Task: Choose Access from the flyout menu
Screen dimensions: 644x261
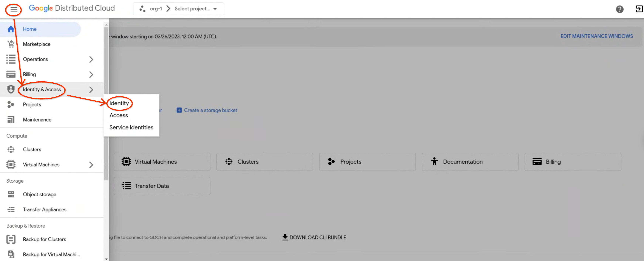Action: pos(118,115)
